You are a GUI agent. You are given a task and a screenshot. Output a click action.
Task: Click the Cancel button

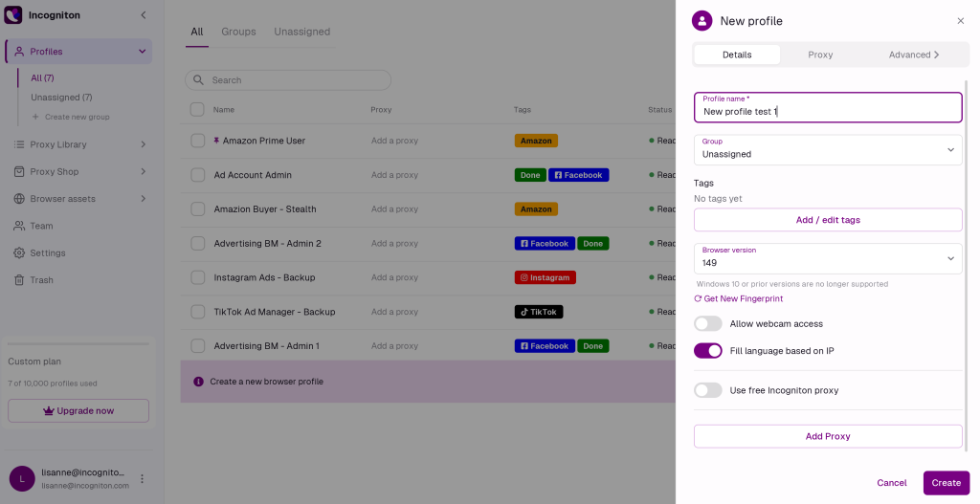coord(891,483)
